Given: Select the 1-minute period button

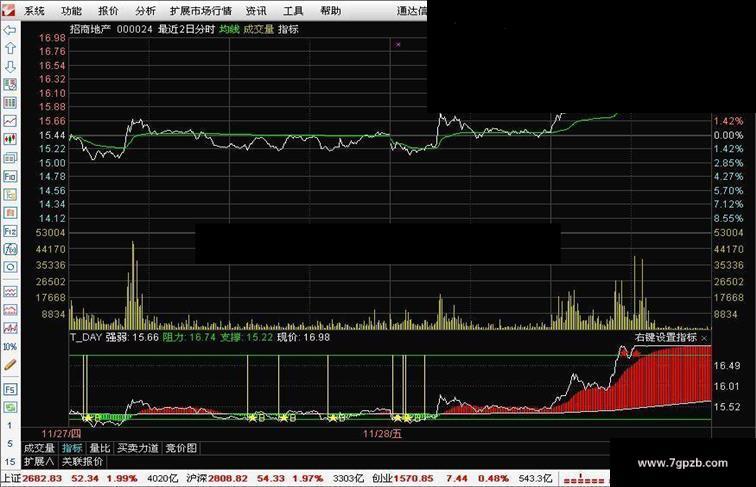Looking at the screenshot, I should (x=10, y=426).
